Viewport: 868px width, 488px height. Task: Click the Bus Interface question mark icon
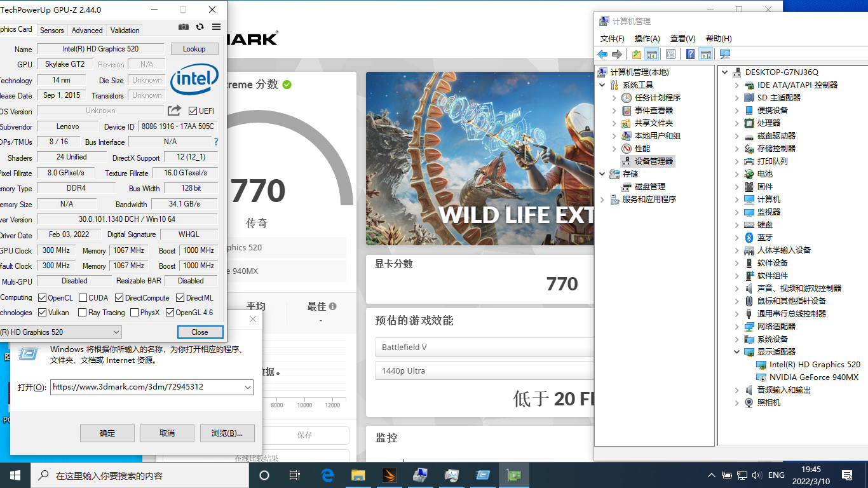coord(216,142)
